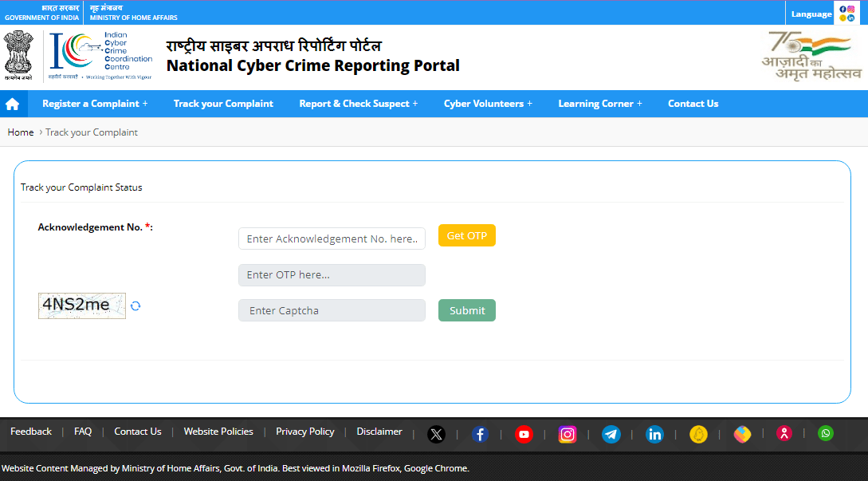Click the Acknowledgement Number input field
Image resolution: width=868 pixels, height=481 pixels.
coord(332,238)
